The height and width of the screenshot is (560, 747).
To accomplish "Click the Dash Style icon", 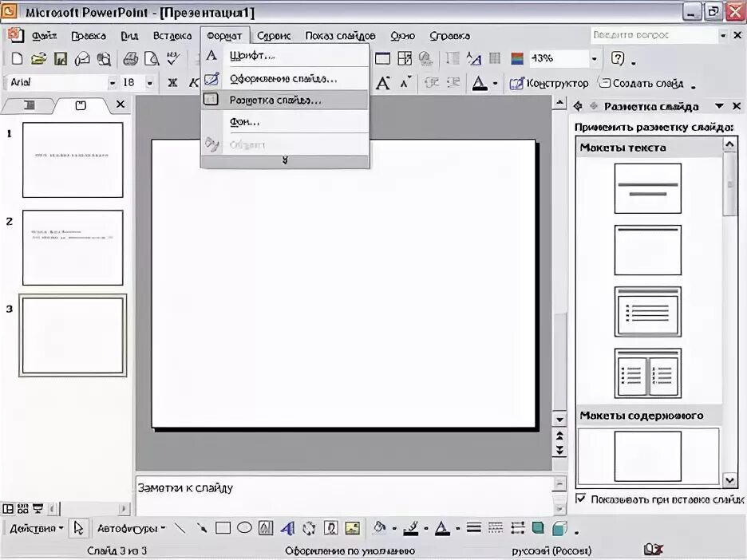I will pyautogui.click(x=496, y=527).
